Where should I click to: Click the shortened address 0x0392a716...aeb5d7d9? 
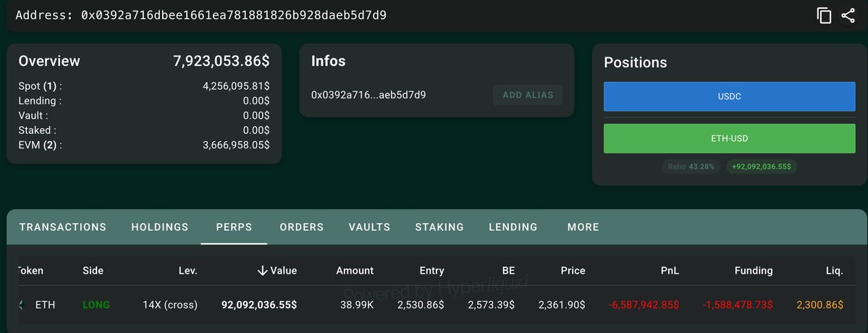[368, 95]
